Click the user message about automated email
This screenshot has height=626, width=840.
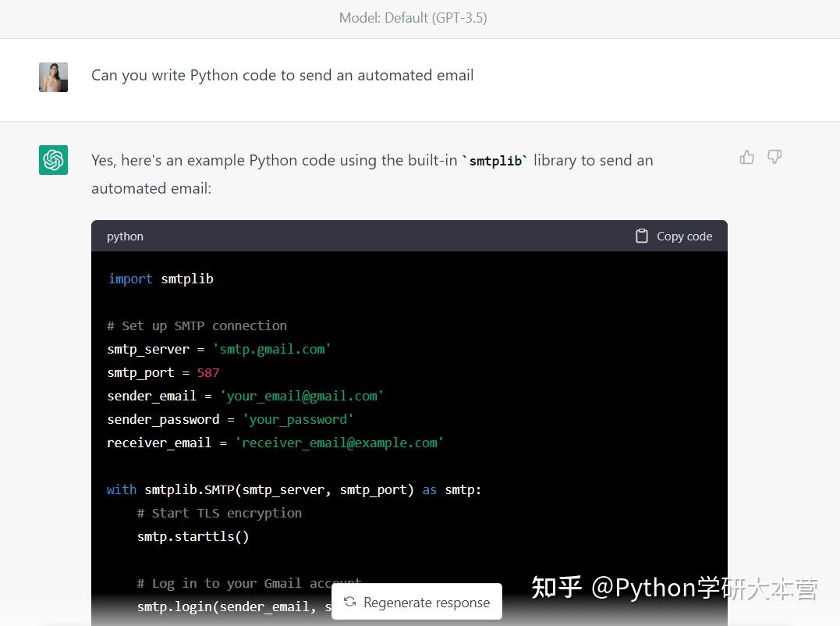click(x=282, y=76)
